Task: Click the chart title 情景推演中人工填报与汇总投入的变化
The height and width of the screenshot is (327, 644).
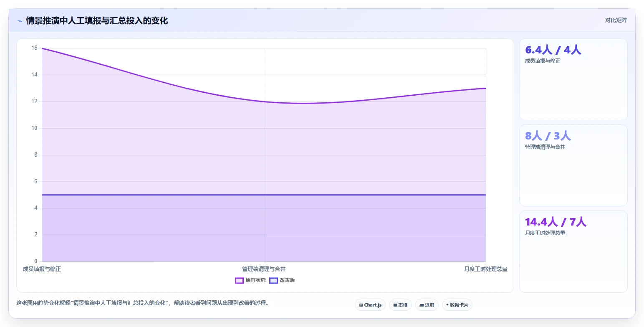Action: [97, 20]
